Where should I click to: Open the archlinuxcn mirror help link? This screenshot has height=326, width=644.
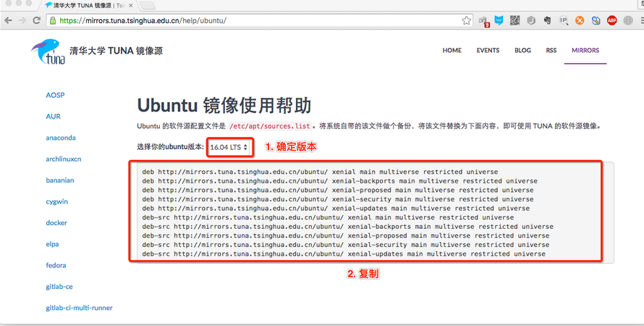63,159
